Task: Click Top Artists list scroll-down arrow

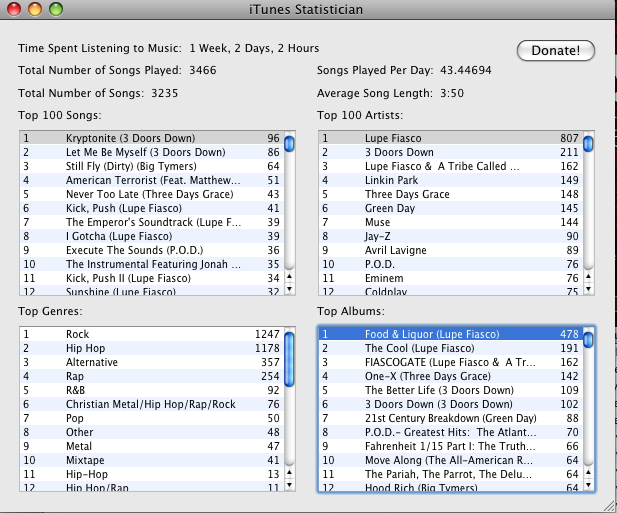Action: [588, 289]
